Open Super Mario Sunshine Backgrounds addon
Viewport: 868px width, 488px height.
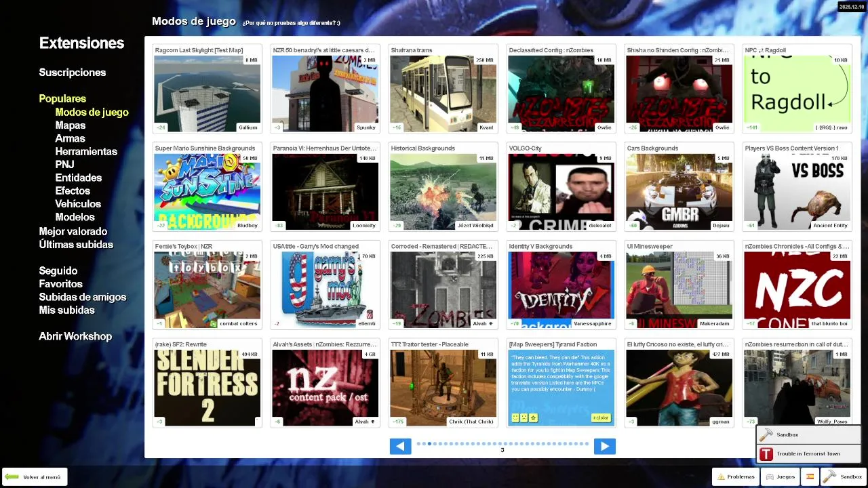pos(207,187)
